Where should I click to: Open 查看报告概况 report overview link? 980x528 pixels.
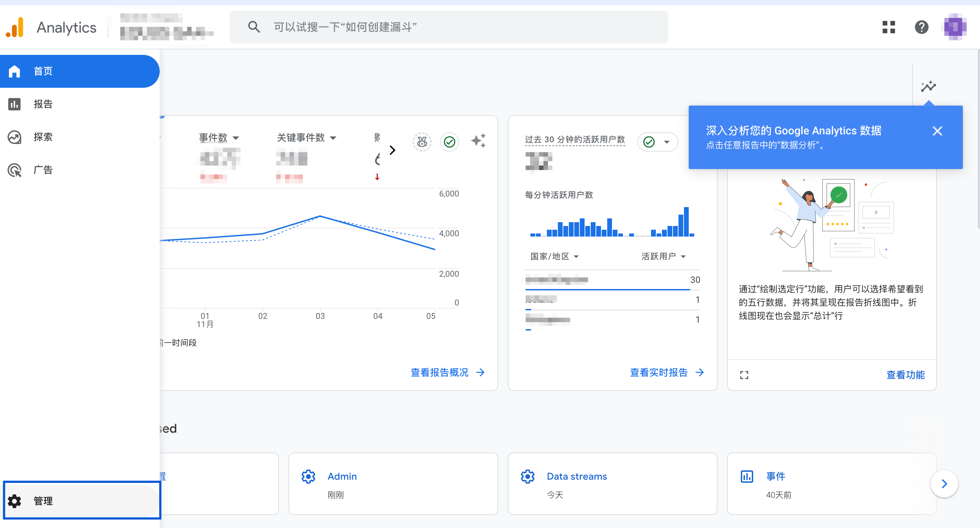[439, 372]
